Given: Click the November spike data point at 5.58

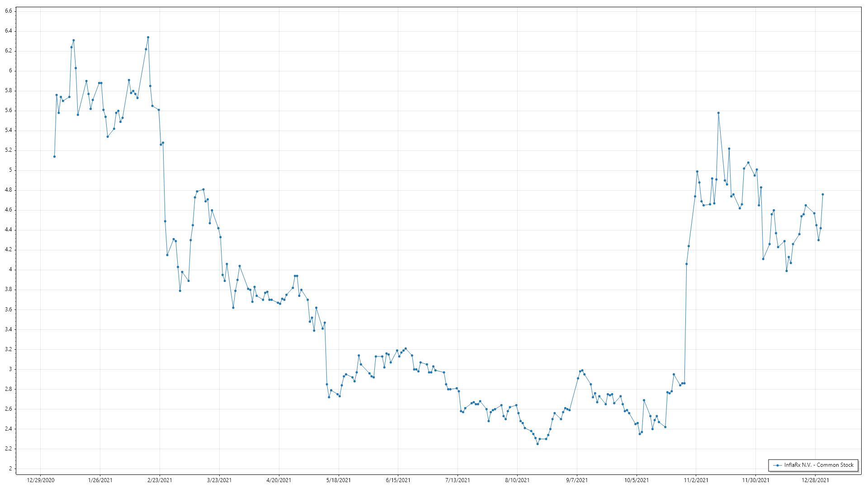Looking at the screenshot, I should tap(718, 113).
